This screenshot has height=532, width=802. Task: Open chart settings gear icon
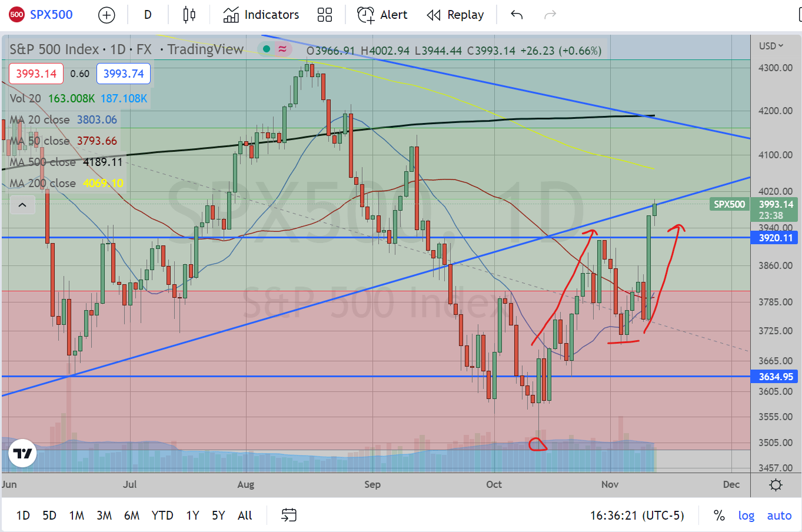pyautogui.click(x=776, y=485)
